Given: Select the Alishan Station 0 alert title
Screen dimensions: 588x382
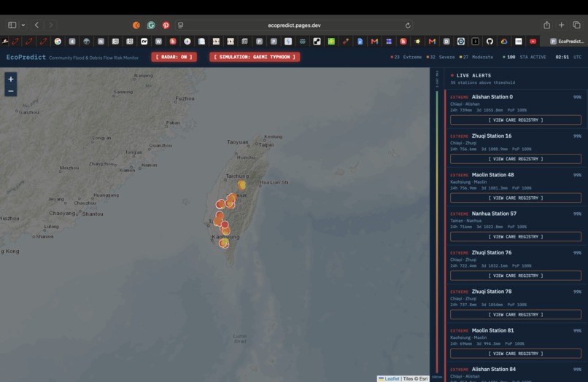Looking at the screenshot, I should click(492, 97).
